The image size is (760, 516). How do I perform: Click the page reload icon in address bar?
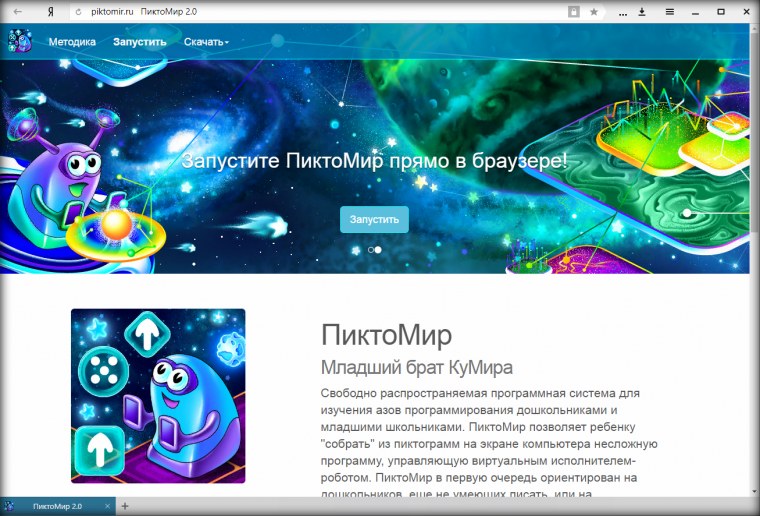click(78, 12)
